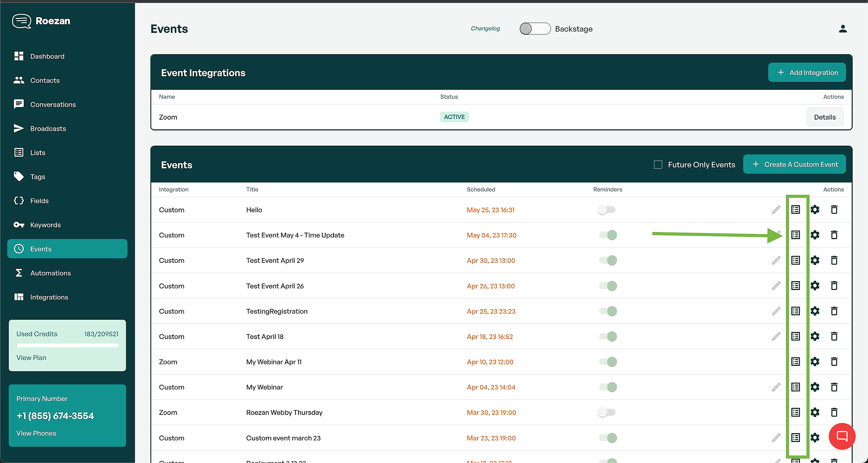Screen dimensions: 868x463
Task: Open registrants list icon for Hello event
Action: [795, 210]
